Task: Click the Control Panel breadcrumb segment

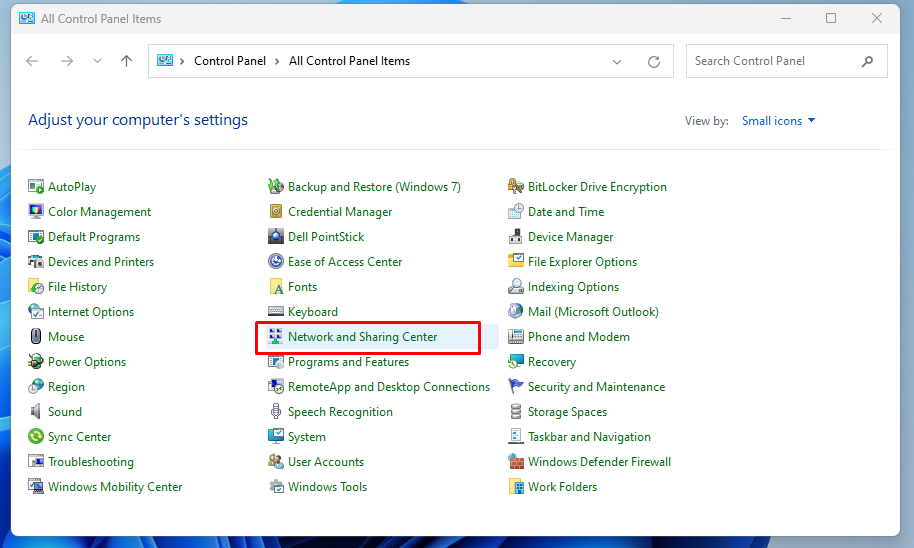Action: coord(230,61)
